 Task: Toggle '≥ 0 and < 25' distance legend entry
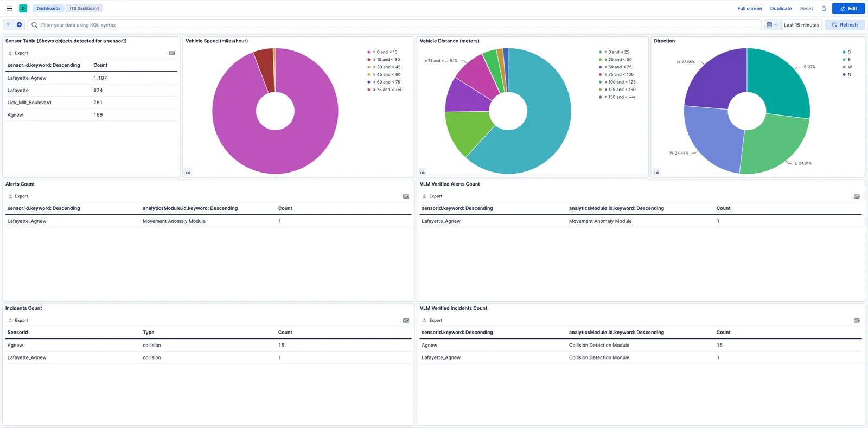(x=614, y=52)
